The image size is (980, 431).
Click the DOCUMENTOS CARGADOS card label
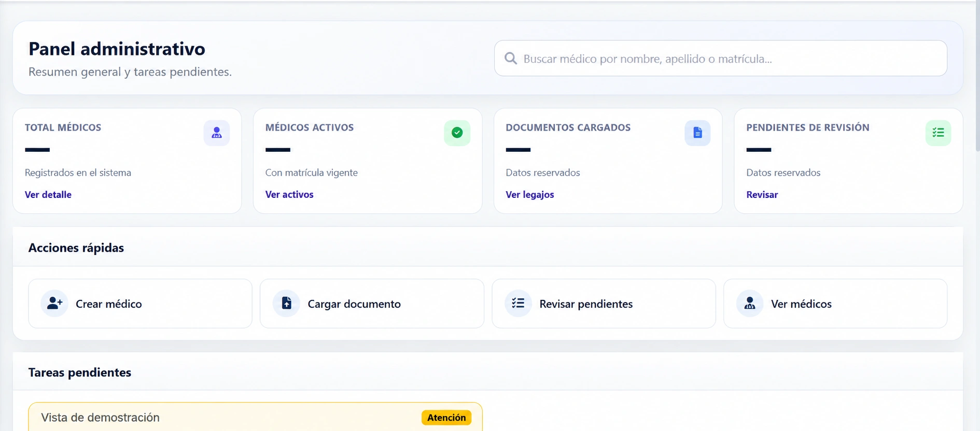click(x=568, y=127)
